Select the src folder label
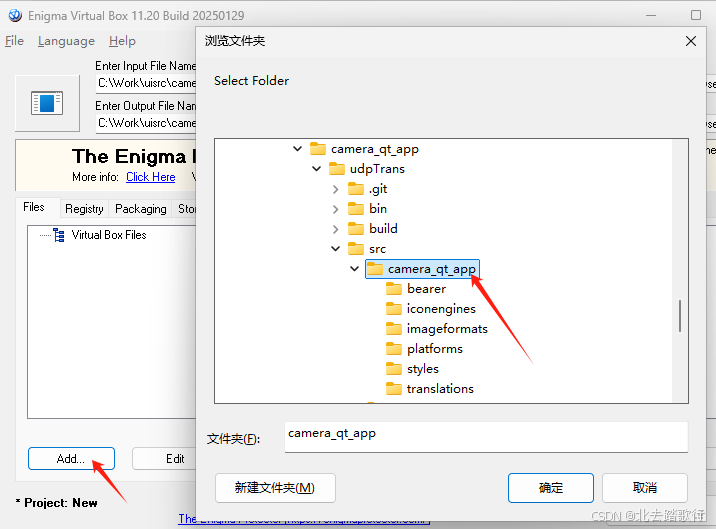Image resolution: width=716 pixels, height=529 pixels. [x=377, y=249]
